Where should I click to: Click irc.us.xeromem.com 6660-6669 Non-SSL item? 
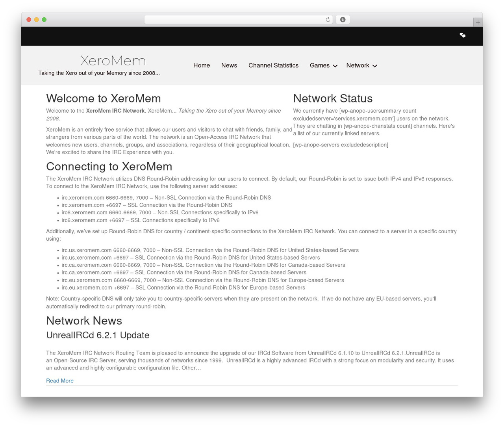210,250
